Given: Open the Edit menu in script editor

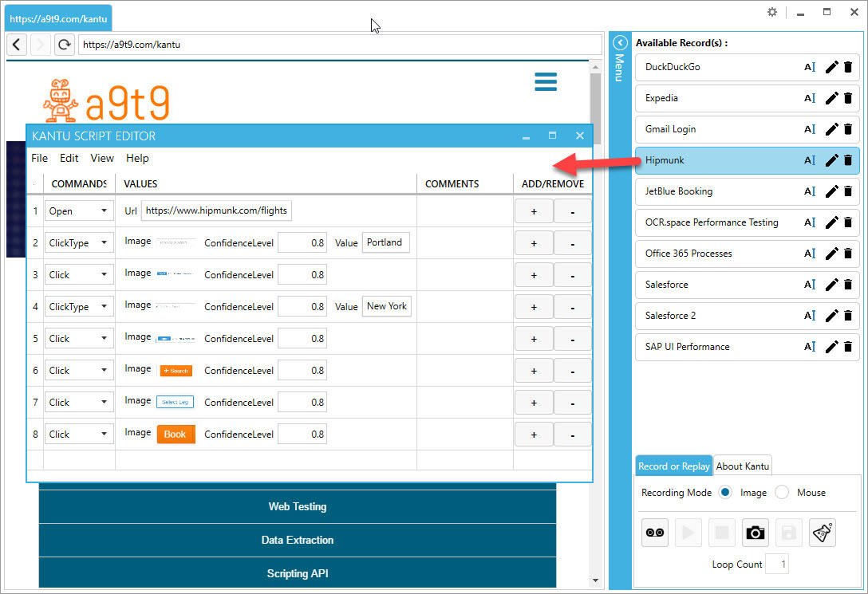Looking at the screenshot, I should [69, 158].
